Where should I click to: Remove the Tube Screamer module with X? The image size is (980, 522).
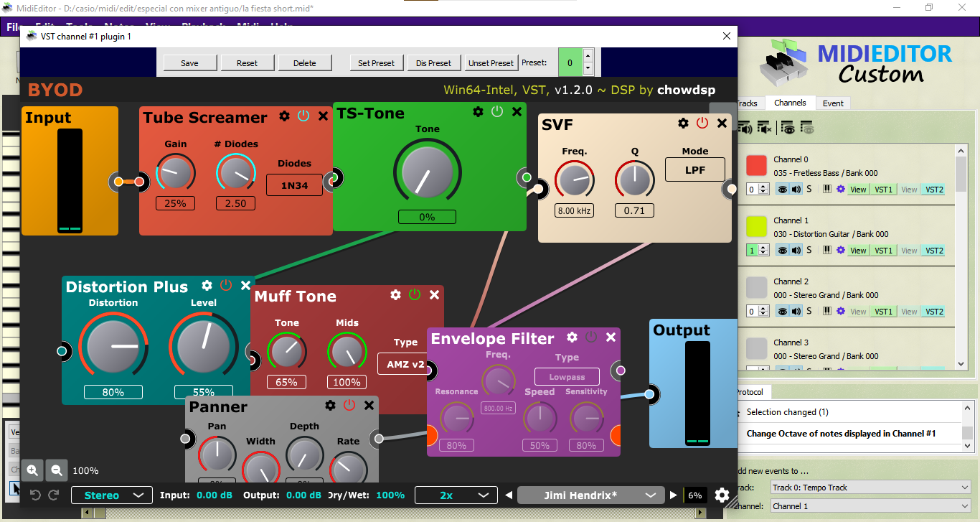[323, 116]
